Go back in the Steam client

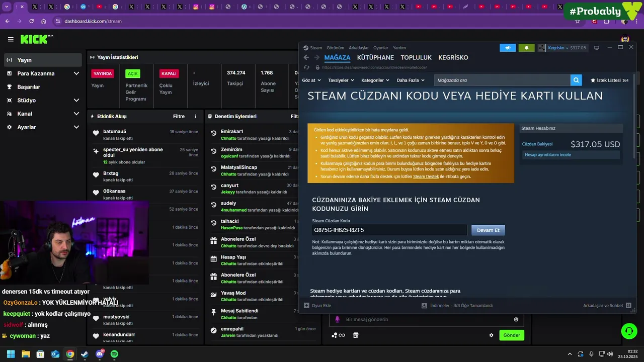tap(306, 57)
